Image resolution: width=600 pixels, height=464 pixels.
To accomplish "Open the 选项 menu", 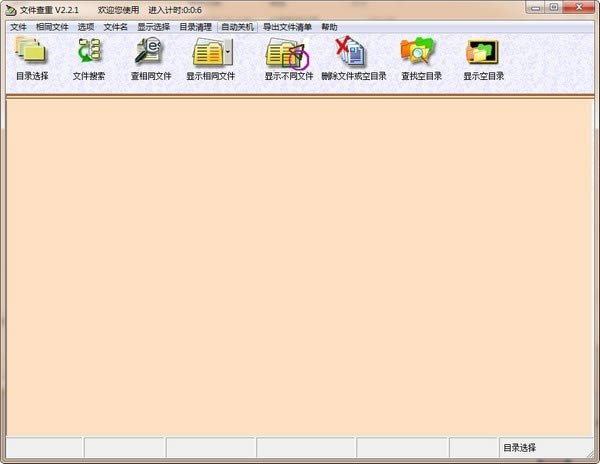I will [x=86, y=27].
